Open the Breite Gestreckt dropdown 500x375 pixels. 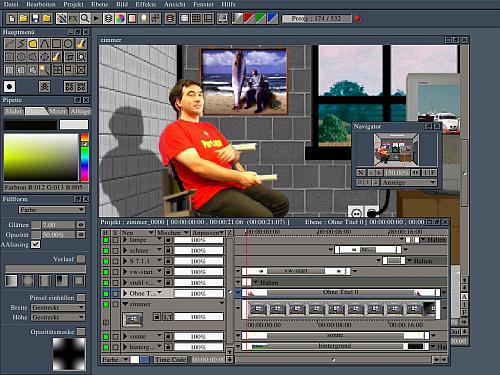tap(58, 307)
